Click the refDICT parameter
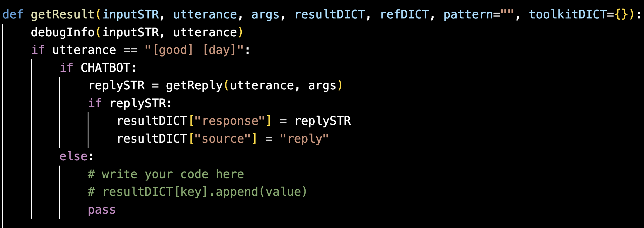644x228 pixels. [404, 14]
